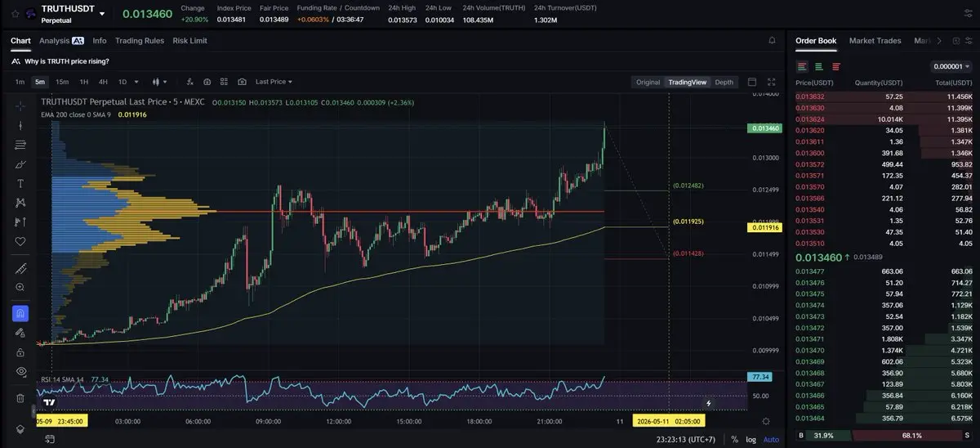Select the trend line drawing tool
Image resolution: width=980 pixels, height=448 pixels.
point(20,125)
